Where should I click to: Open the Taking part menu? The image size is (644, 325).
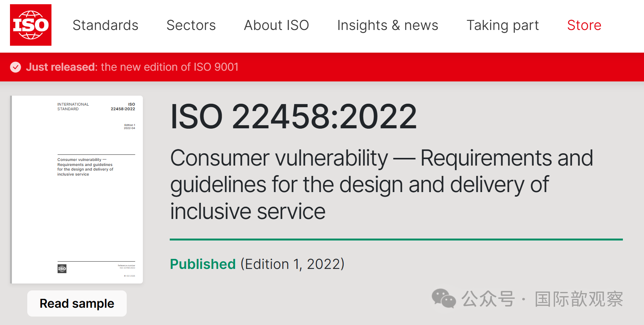point(503,25)
